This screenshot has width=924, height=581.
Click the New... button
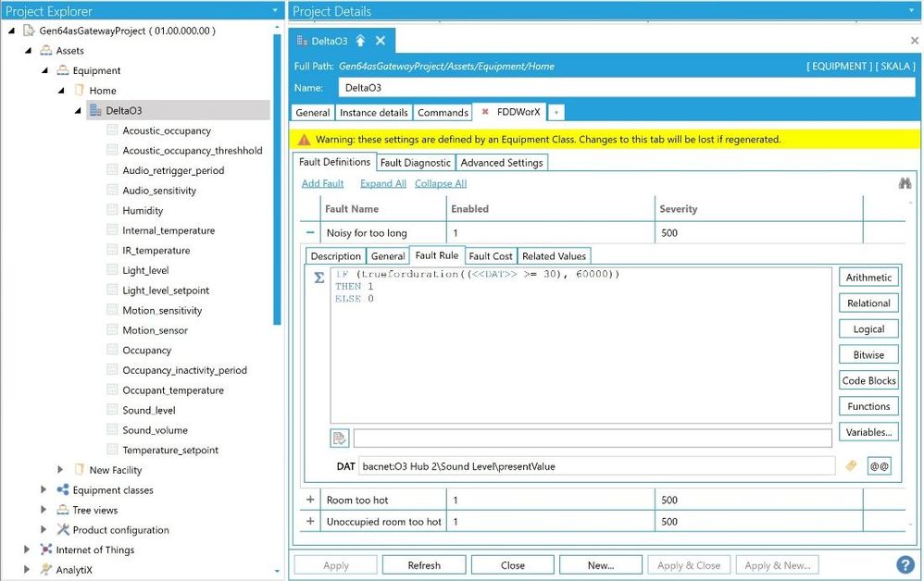601,565
